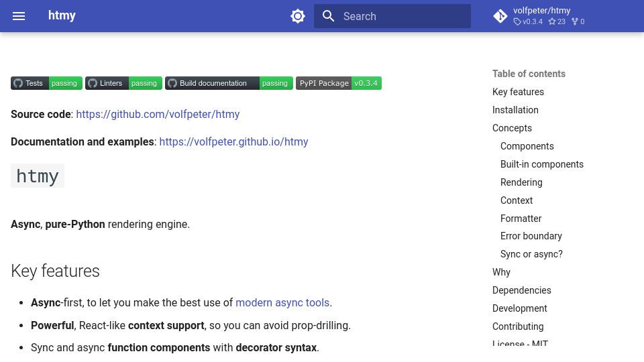Go to Rendering subsection
The image size is (644, 362).
coord(521,182)
